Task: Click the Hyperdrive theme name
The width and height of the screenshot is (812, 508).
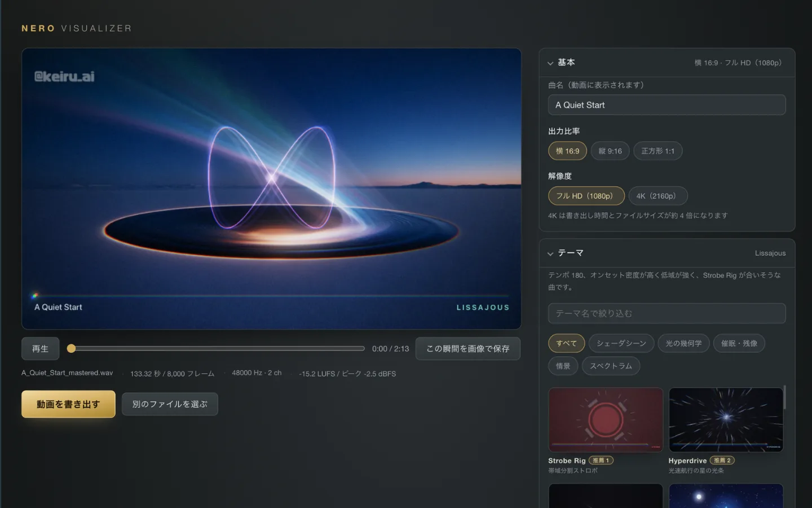Action: click(687, 461)
